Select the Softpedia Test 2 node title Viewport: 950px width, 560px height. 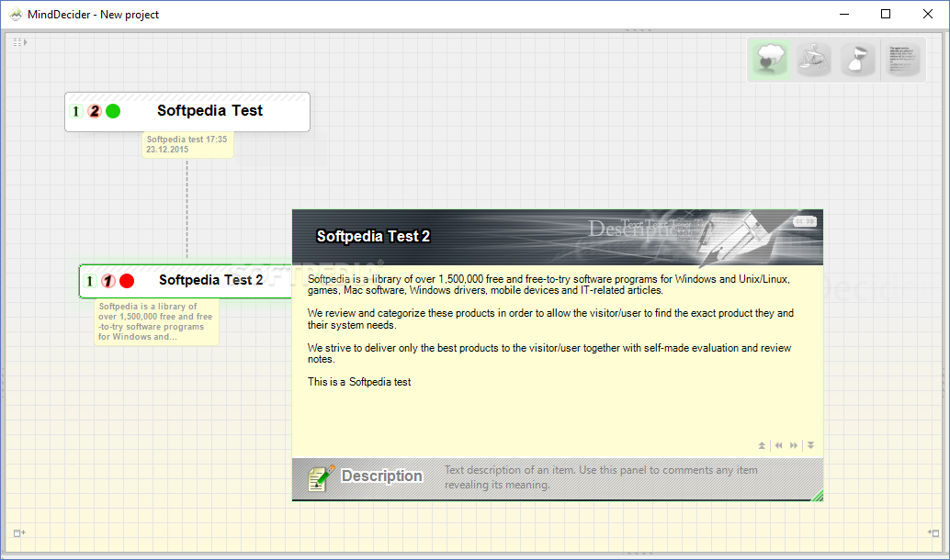210,280
